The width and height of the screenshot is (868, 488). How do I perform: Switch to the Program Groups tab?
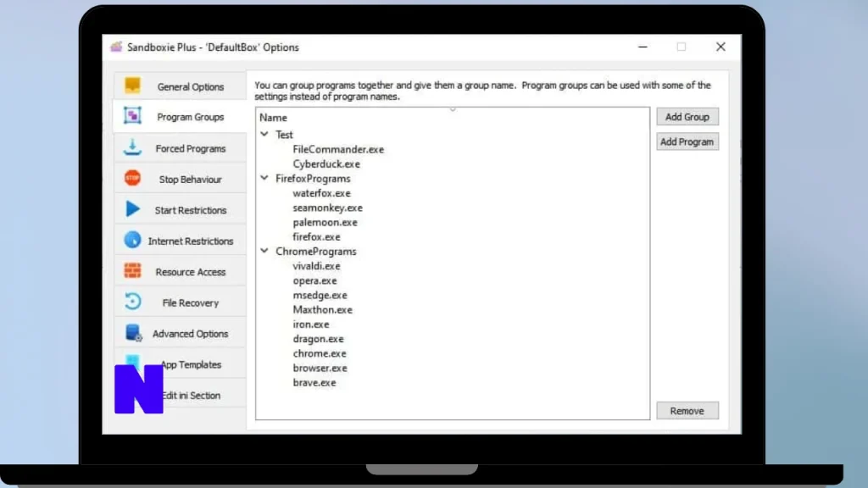click(x=180, y=117)
